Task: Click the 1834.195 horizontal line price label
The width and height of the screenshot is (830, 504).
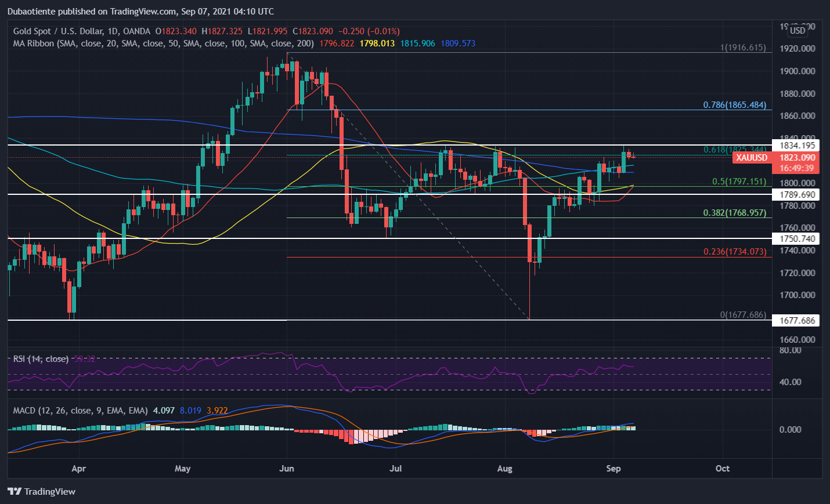Action: click(x=797, y=146)
